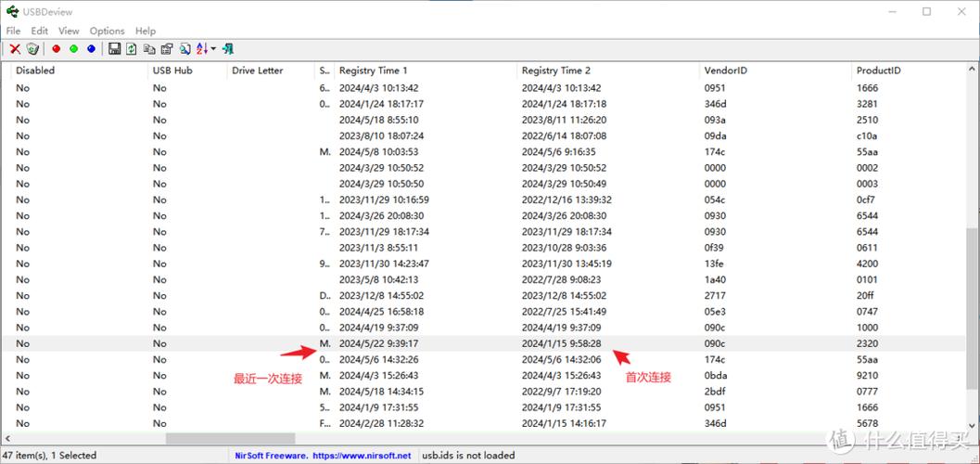Image resolution: width=980 pixels, height=464 pixels.
Task: Sort by the USB Hub column header
Action: (x=187, y=71)
